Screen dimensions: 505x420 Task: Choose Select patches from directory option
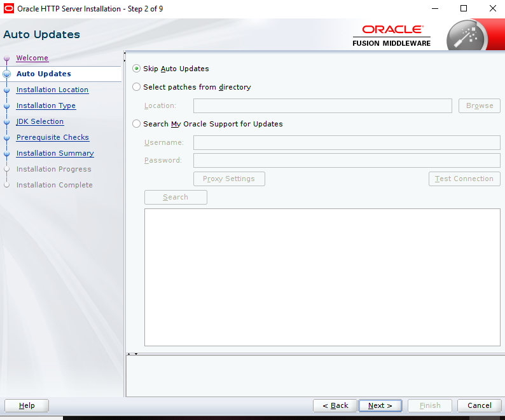pos(136,87)
